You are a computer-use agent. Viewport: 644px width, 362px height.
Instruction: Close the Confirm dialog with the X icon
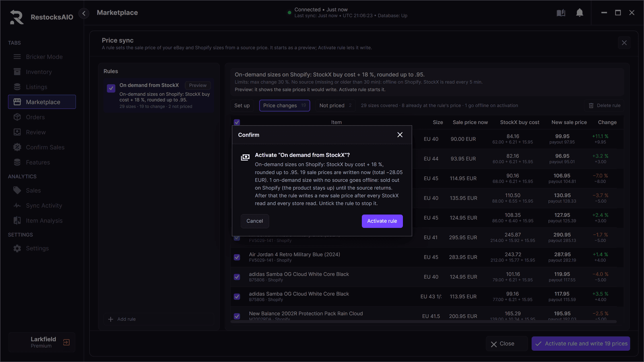tap(400, 135)
